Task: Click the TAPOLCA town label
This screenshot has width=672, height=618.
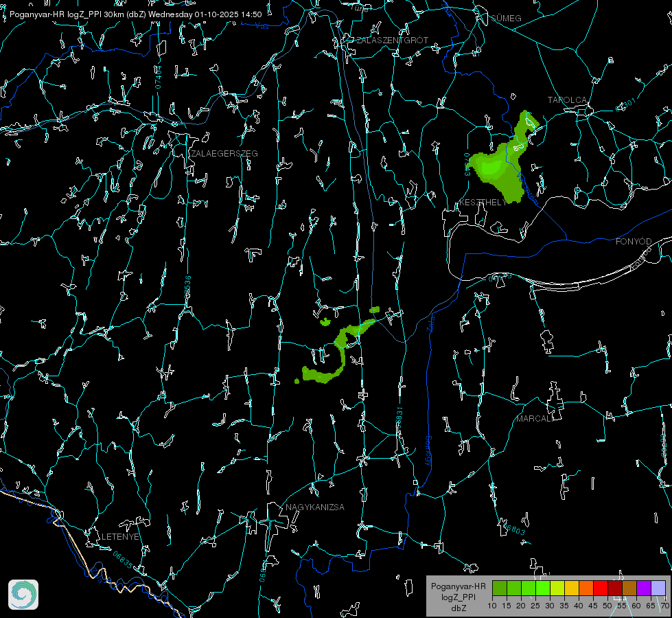Action: 567,100
